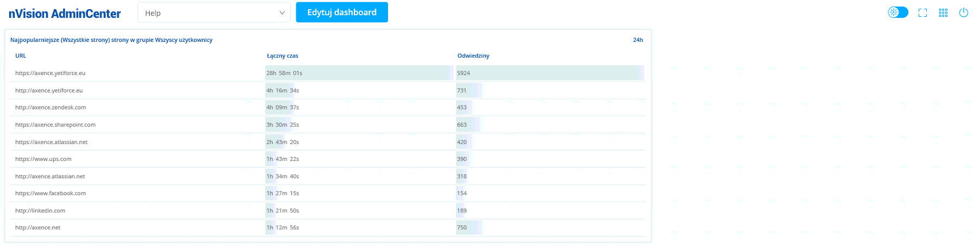980x244 pixels.
Task: Expand the Help dashboard dropdown
Action: click(214, 13)
